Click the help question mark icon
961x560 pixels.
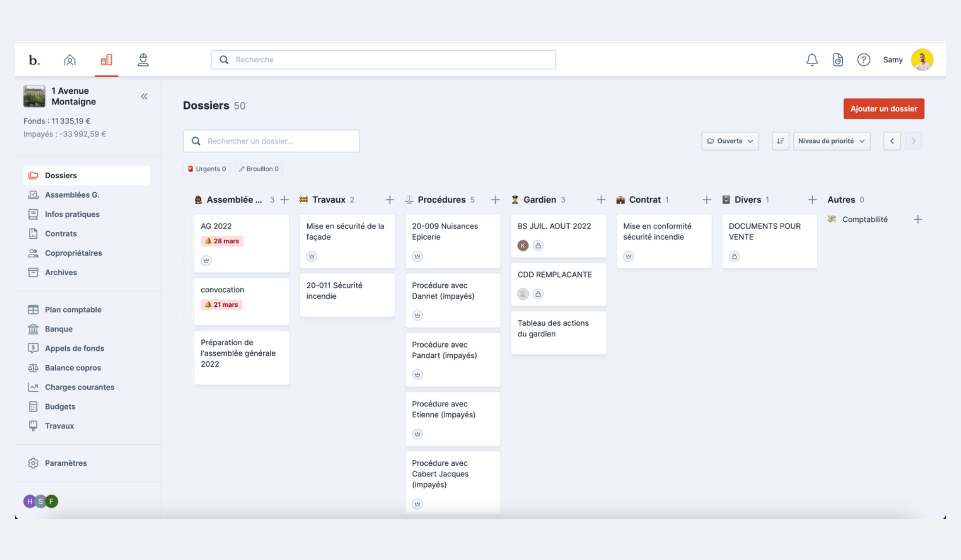[x=863, y=60]
